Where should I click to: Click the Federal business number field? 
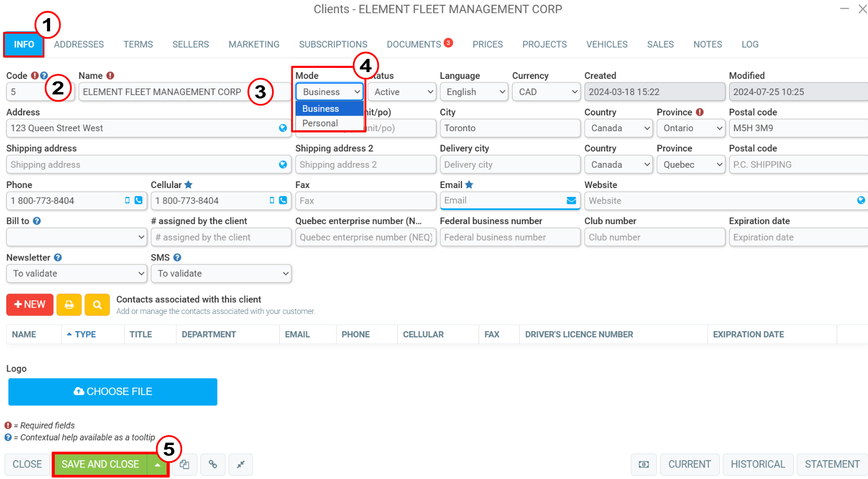click(510, 237)
